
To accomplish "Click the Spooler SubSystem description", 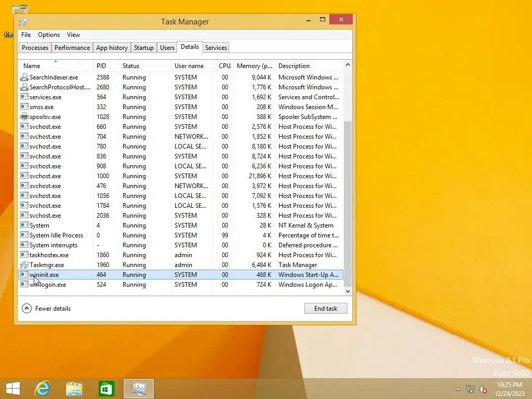I will click(308, 116).
